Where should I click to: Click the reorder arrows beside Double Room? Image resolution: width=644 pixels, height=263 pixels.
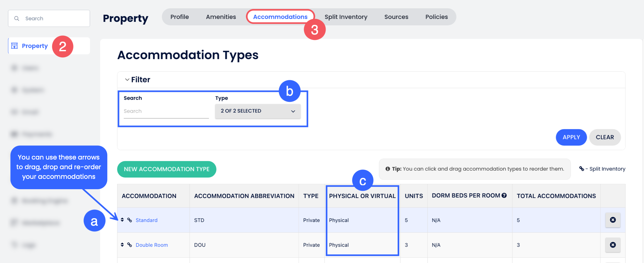(122, 245)
